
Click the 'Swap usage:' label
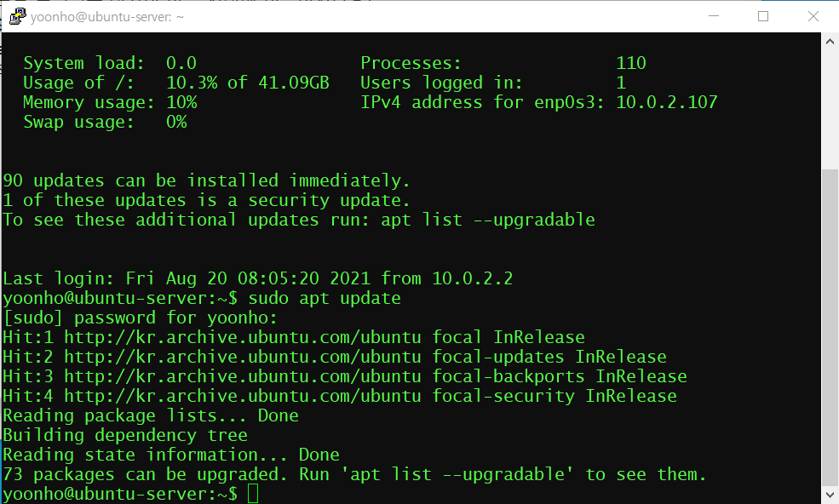(x=78, y=122)
